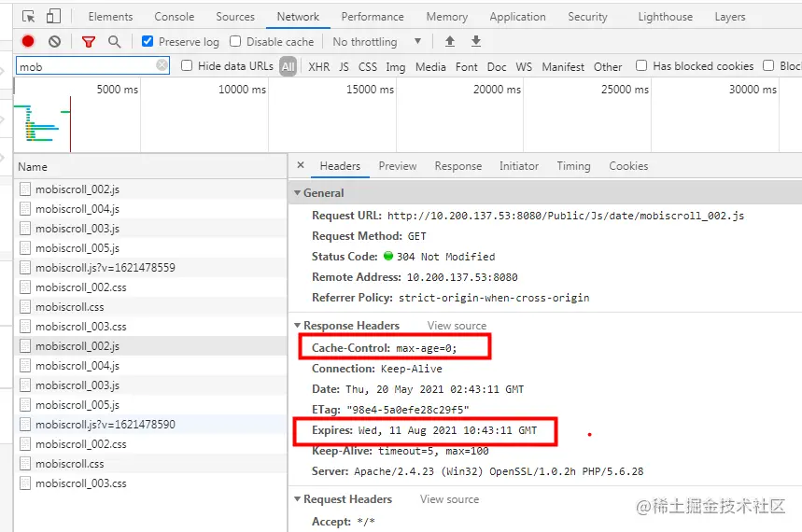Close the request details pane
Image resolution: width=802 pixels, height=532 pixels.
pyautogui.click(x=301, y=165)
